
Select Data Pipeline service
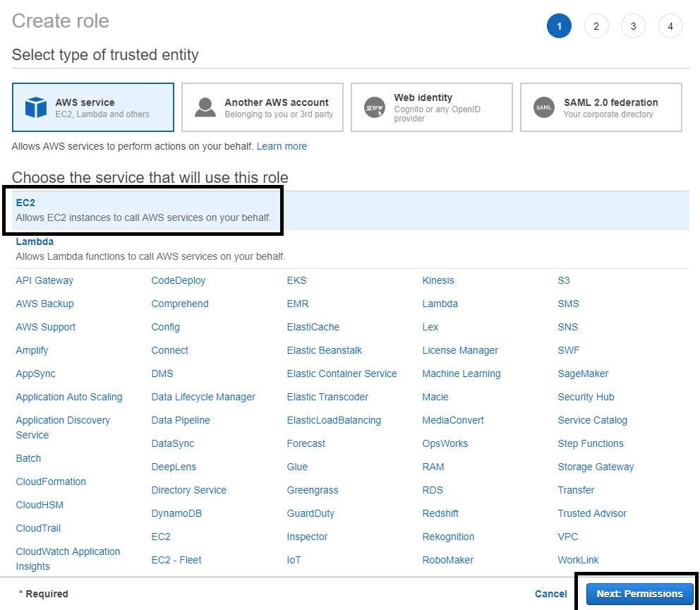(x=181, y=420)
